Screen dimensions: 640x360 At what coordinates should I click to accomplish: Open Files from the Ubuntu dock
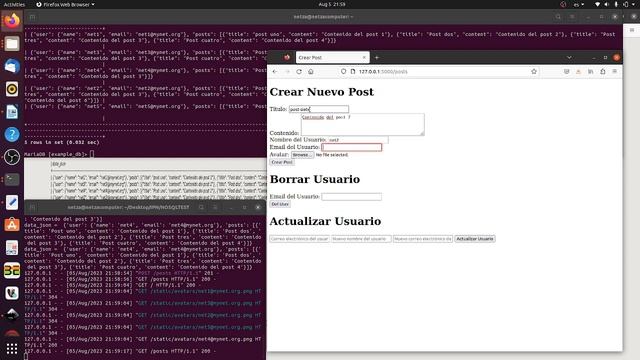[x=12, y=43]
